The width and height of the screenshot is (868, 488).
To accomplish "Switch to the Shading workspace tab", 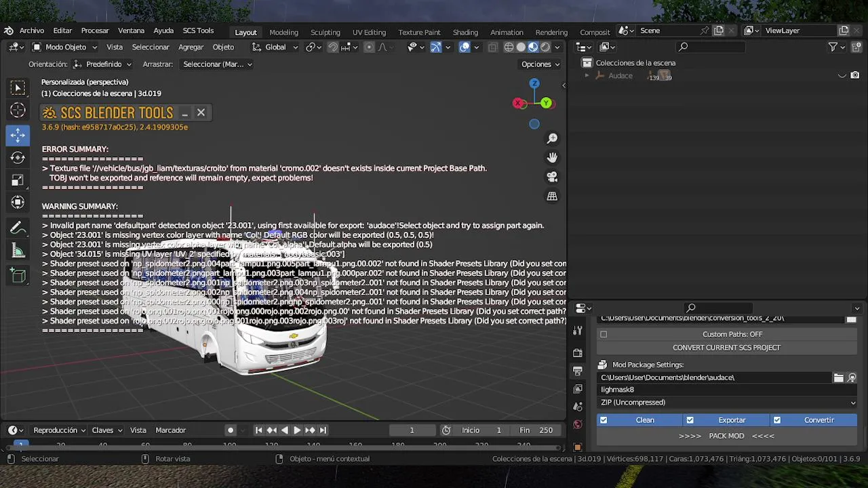I will 465,32.
